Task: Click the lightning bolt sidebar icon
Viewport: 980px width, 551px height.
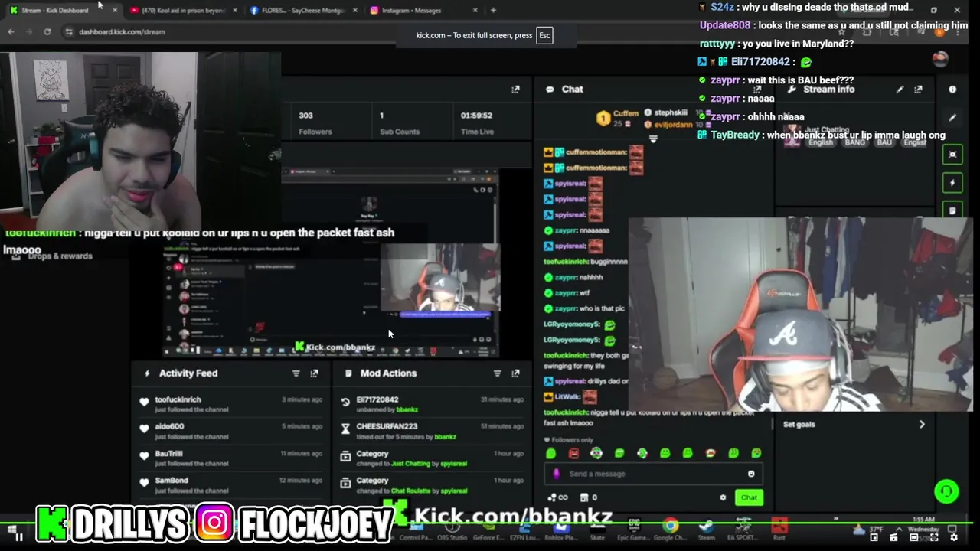Action: point(952,183)
